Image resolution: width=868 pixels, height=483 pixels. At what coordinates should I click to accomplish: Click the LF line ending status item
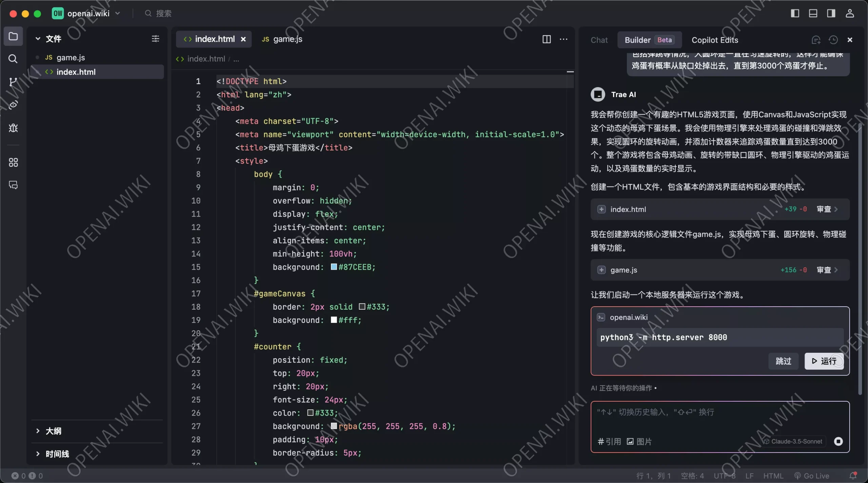[749, 476]
